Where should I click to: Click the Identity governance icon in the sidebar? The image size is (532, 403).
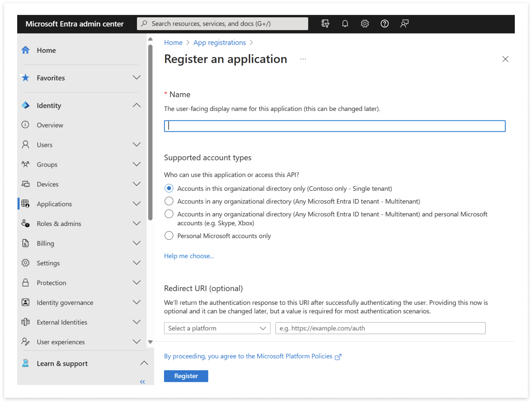pos(25,302)
